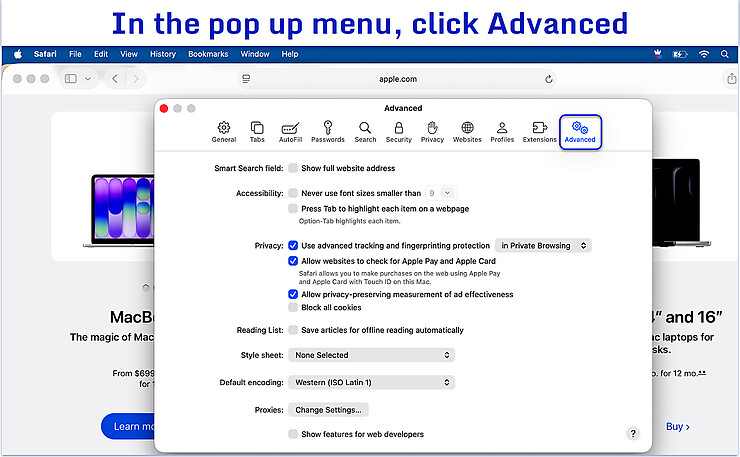Switch to the Search settings pane
The width and height of the screenshot is (740, 457).
pyautogui.click(x=365, y=132)
